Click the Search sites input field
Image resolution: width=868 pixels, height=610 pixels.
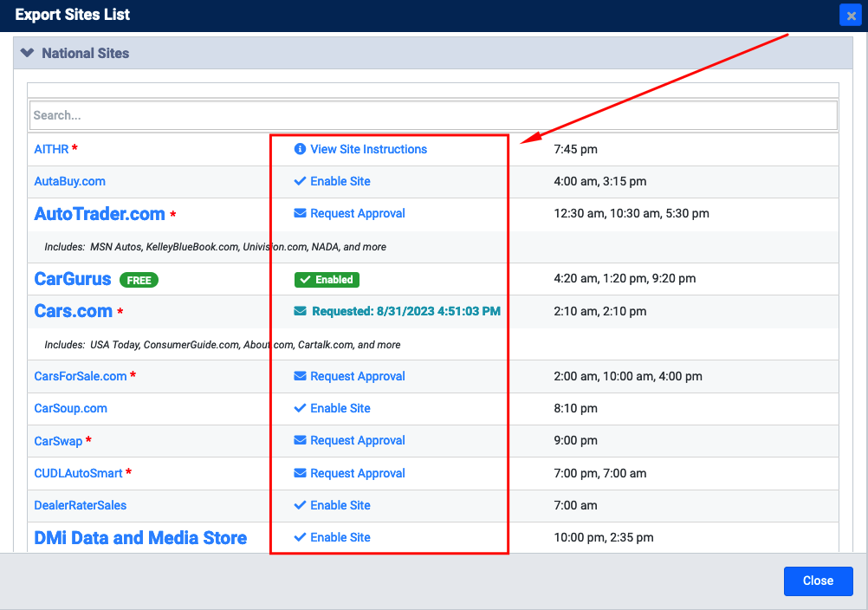click(433, 115)
